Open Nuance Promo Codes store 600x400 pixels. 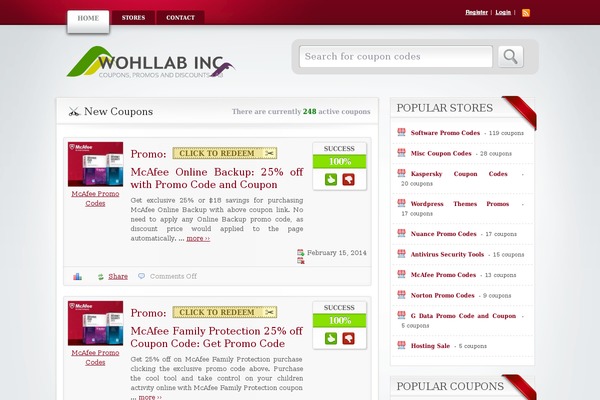[443, 234]
